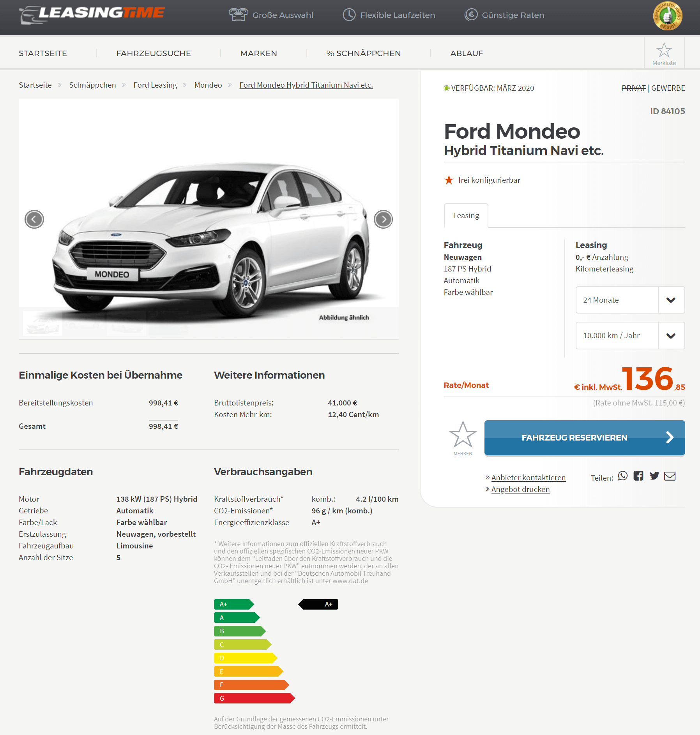This screenshot has width=700, height=735.
Task: Click Startseite breadcrumb link
Action: tap(35, 85)
